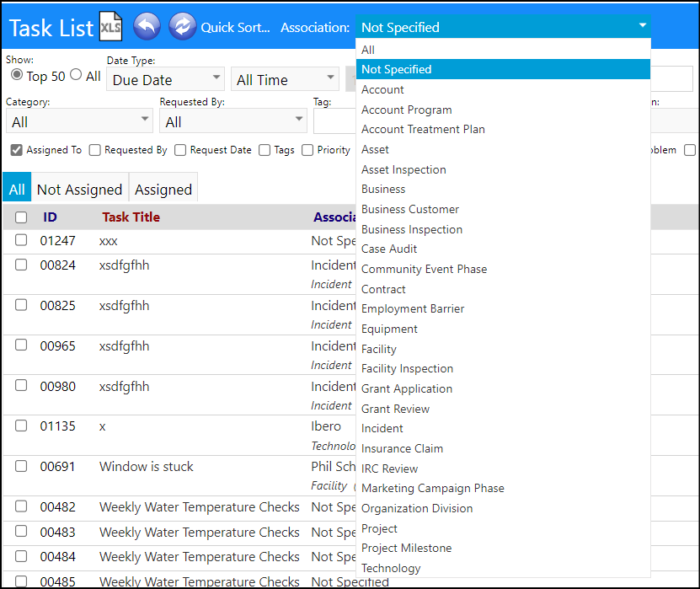Click the blue refresh icon
The height and width of the screenshot is (589, 700).
point(182,26)
